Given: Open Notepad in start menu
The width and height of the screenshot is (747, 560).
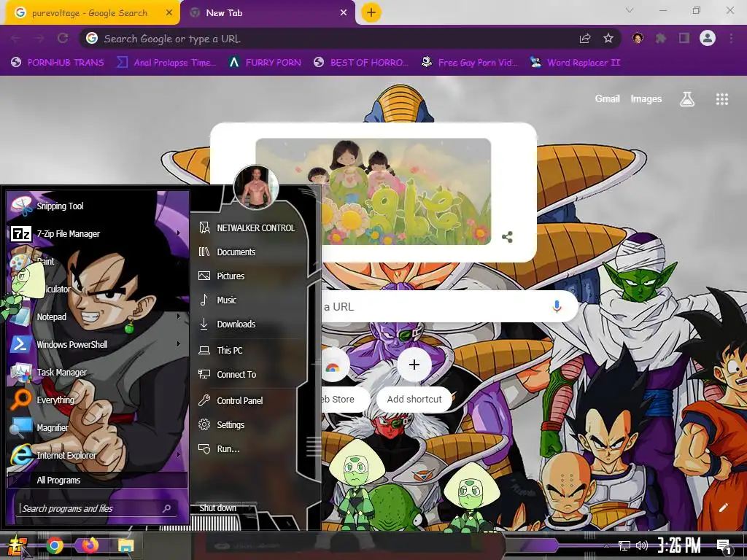Looking at the screenshot, I should coord(98,316).
